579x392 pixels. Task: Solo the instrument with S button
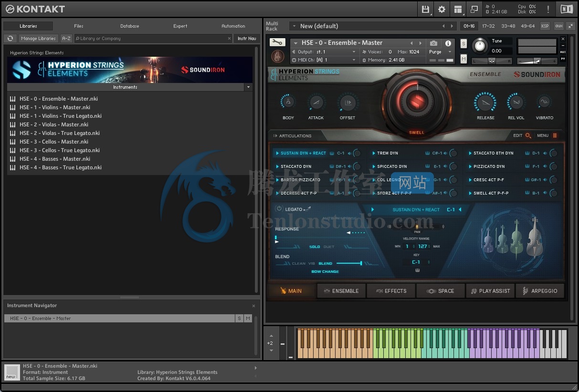coord(463,44)
